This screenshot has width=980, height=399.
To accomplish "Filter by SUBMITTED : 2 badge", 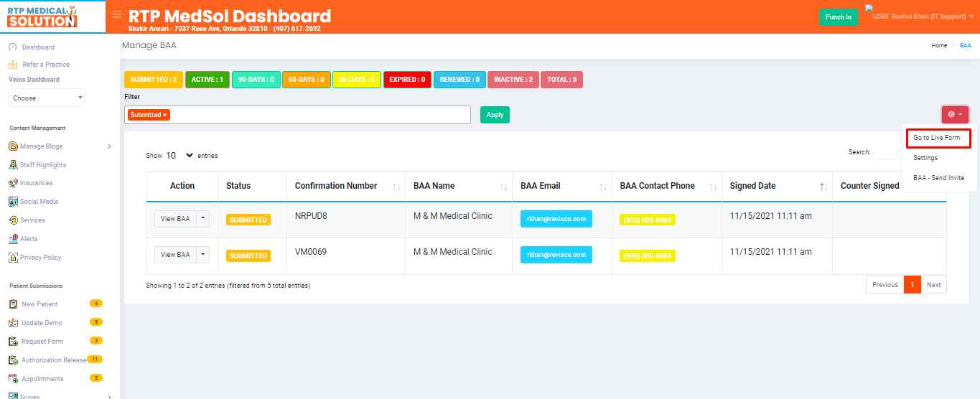I will pos(154,80).
